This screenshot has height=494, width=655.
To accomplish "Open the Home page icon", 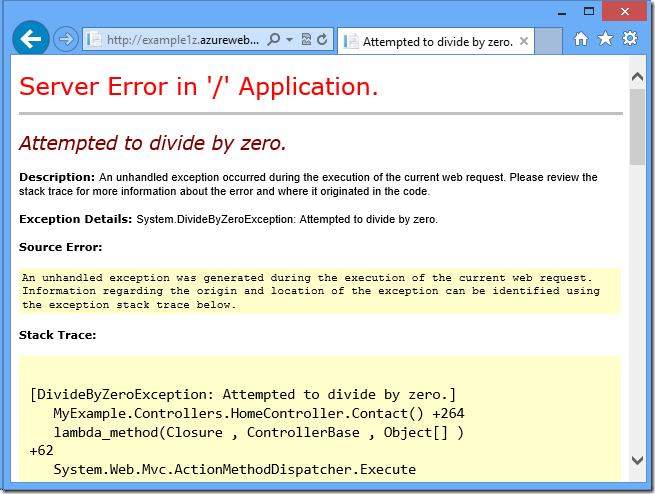I will coord(581,39).
